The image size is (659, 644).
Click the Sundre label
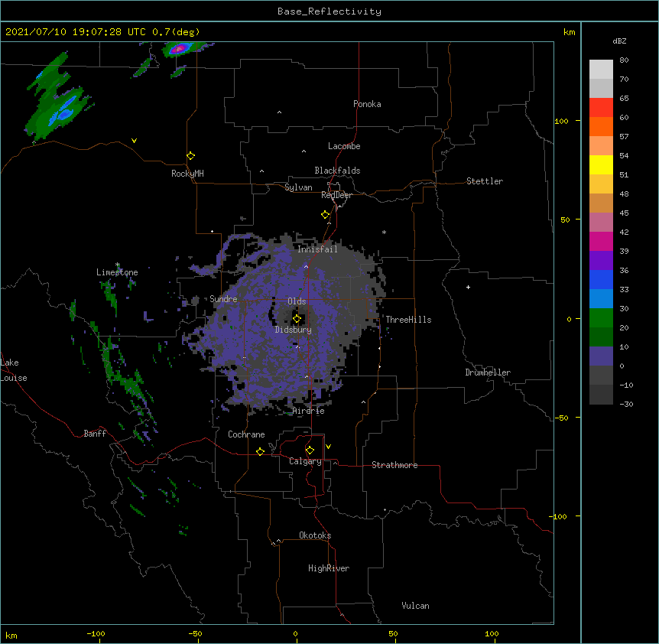[223, 299]
